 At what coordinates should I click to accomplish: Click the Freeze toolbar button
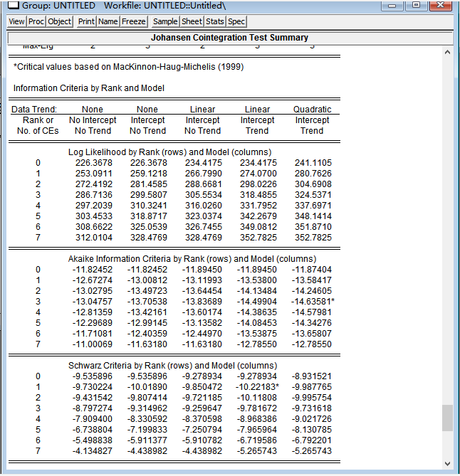[x=134, y=21]
